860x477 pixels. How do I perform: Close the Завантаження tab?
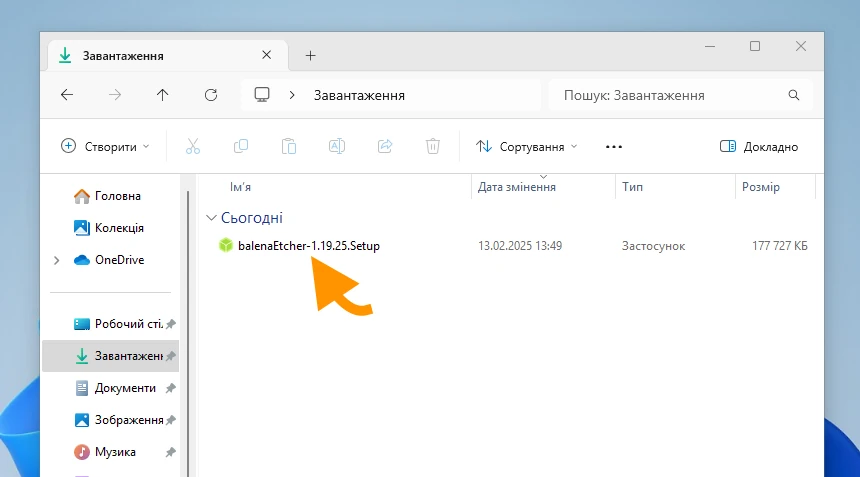click(x=267, y=55)
